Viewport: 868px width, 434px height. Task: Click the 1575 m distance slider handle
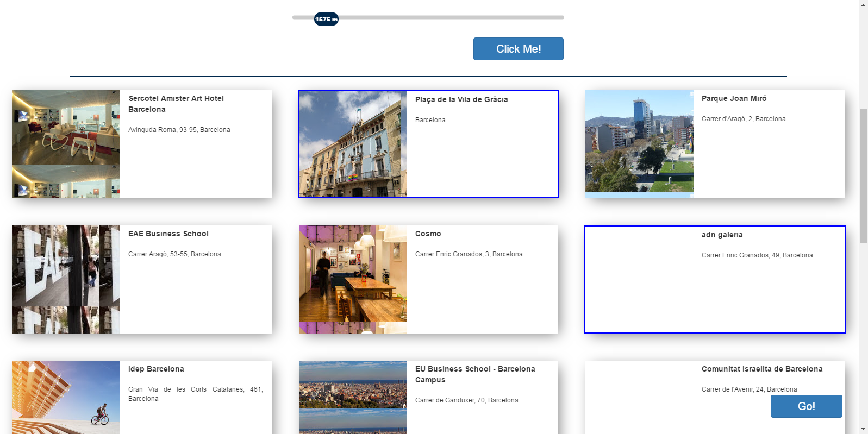[326, 19]
